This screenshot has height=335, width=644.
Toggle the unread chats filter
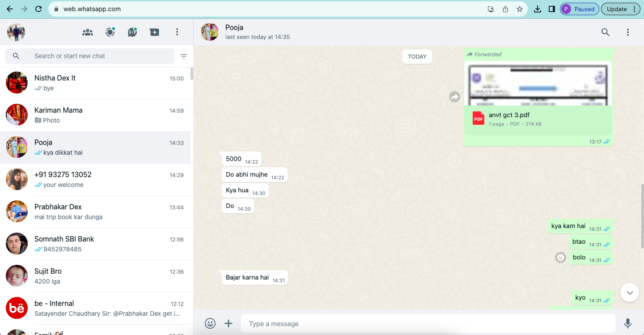point(184,56)
